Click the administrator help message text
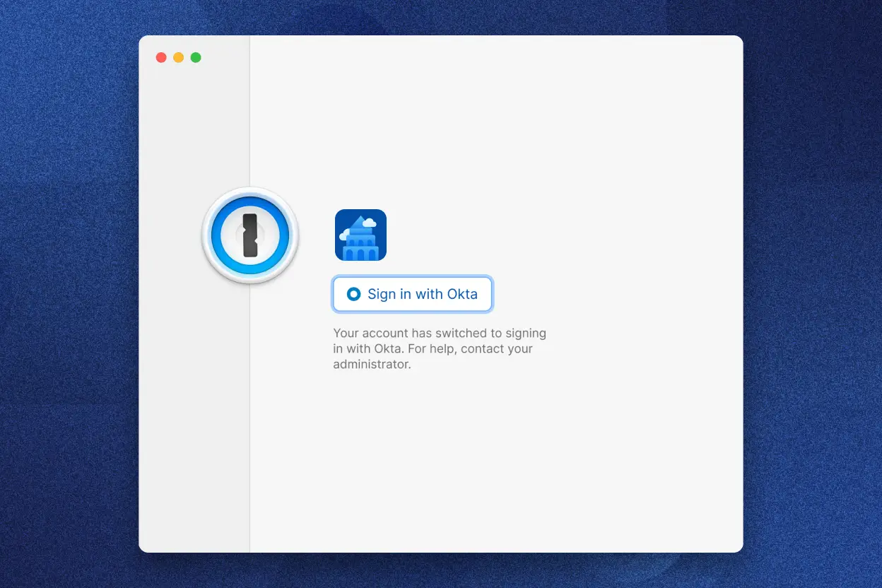Viewport: 882px width, 588px height. (440, 348)
